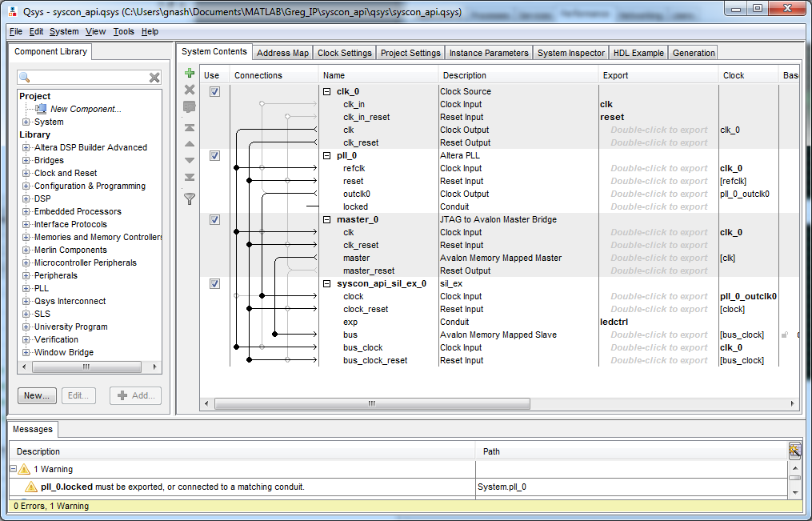
Task: Click the New... button
Action: coord(37,395)
